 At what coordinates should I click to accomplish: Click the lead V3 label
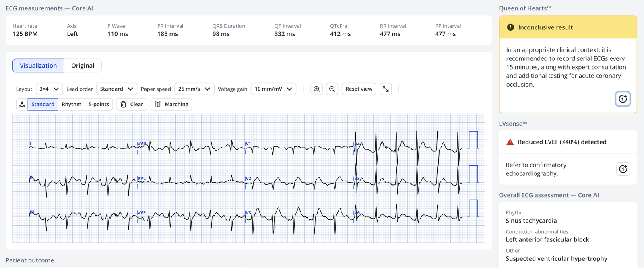tap(248, 212)
